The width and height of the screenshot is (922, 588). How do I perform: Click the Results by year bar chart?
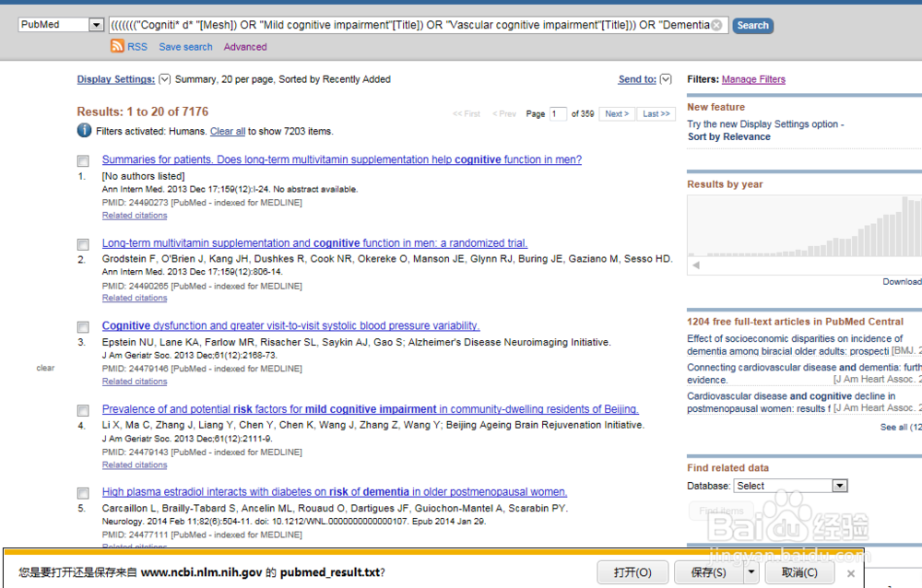[805, 227]
